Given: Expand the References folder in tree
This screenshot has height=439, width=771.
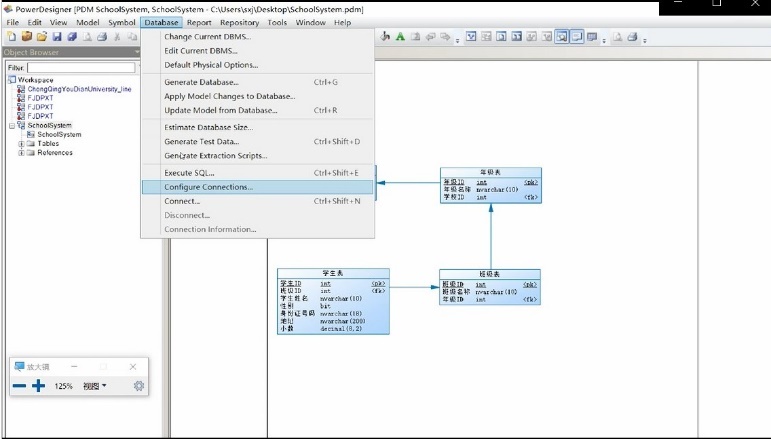Looking at the screenshot, I should coord(21,153).
